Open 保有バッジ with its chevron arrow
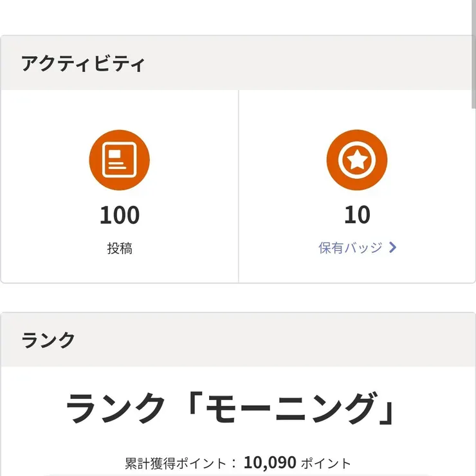Viewport: 476px width, 476px height. pyautogui.click(x=393, y=248)
